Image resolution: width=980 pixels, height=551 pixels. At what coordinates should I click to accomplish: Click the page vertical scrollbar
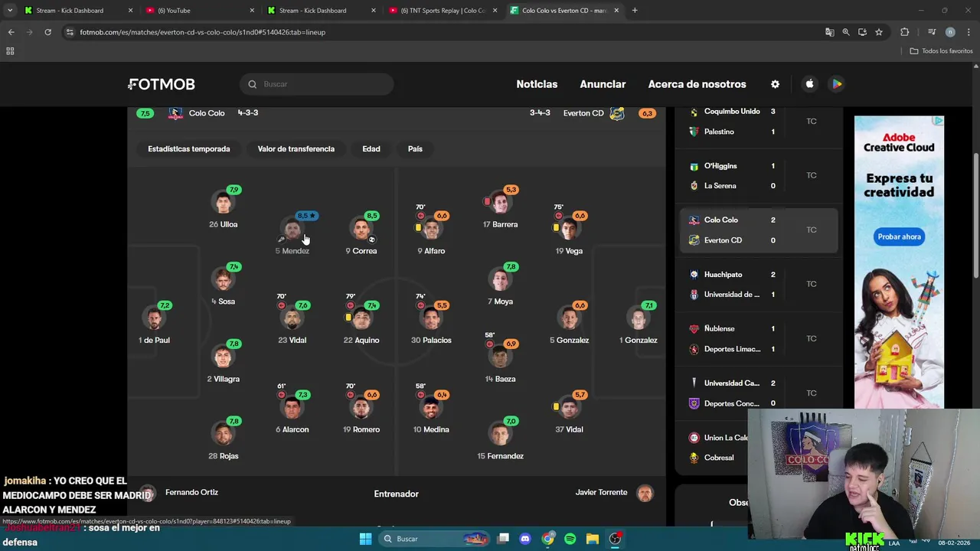(x=975, y=214)
